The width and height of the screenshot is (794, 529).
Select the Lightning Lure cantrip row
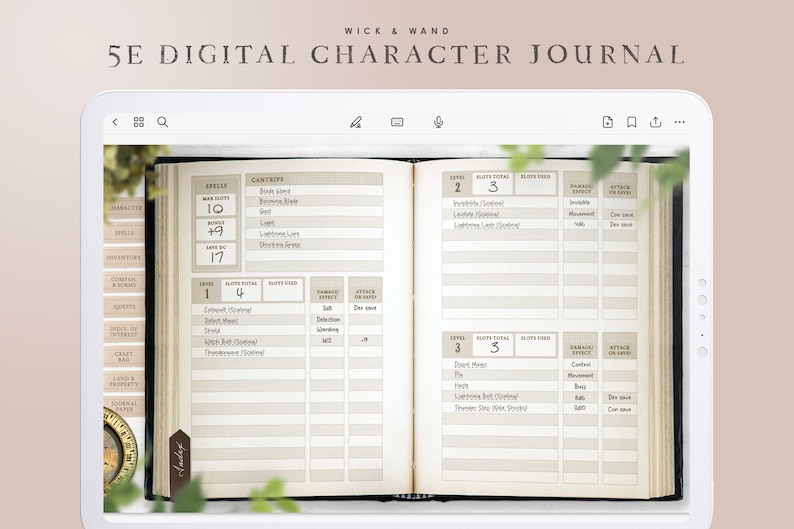click(314, 234)
